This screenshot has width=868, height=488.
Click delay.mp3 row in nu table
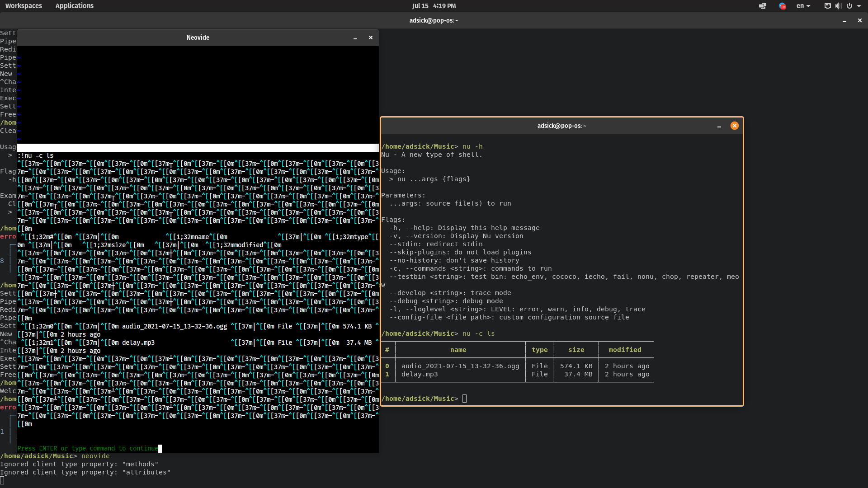(419, 375)
